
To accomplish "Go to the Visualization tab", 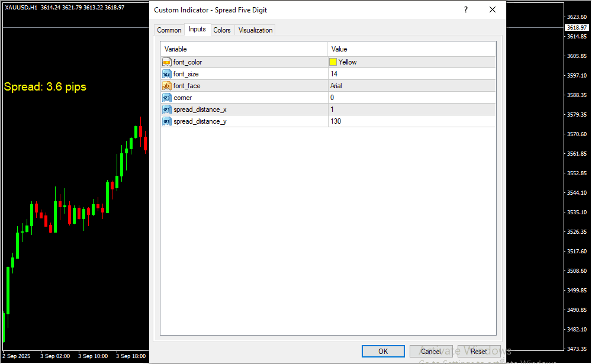I will click(255, 30).
